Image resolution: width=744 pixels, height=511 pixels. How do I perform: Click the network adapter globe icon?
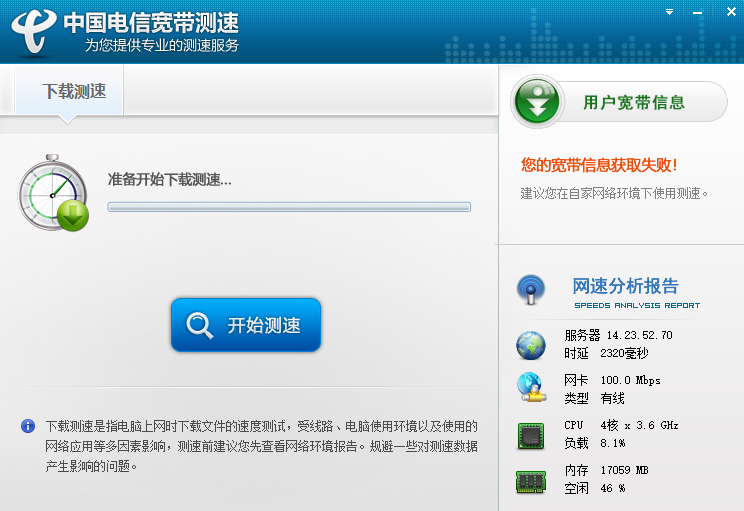click(531, 388)
